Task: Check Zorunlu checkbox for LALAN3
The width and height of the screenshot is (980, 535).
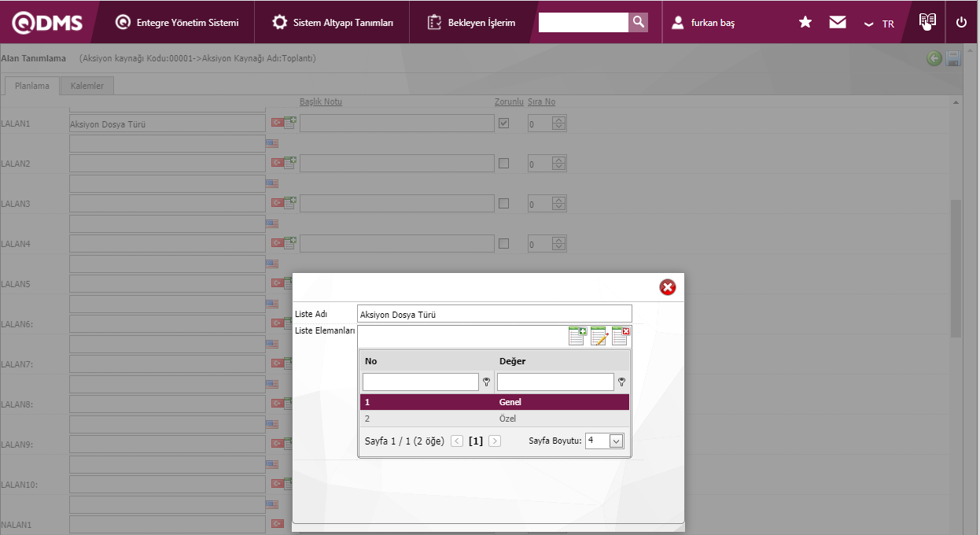Action: point(504,204)
